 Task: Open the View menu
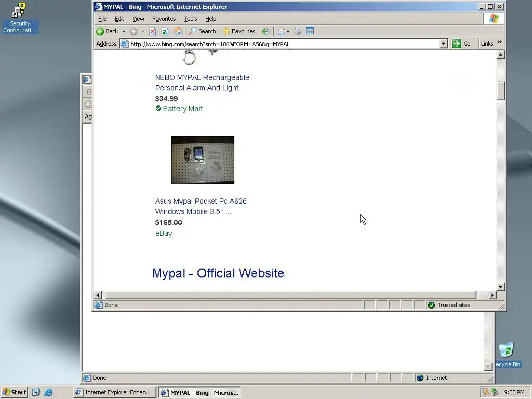(x=138, y=19)
